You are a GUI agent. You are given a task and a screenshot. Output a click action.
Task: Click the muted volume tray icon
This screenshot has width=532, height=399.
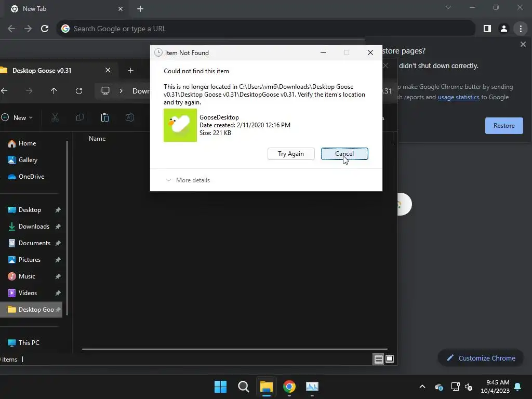(x=469, y=387)
